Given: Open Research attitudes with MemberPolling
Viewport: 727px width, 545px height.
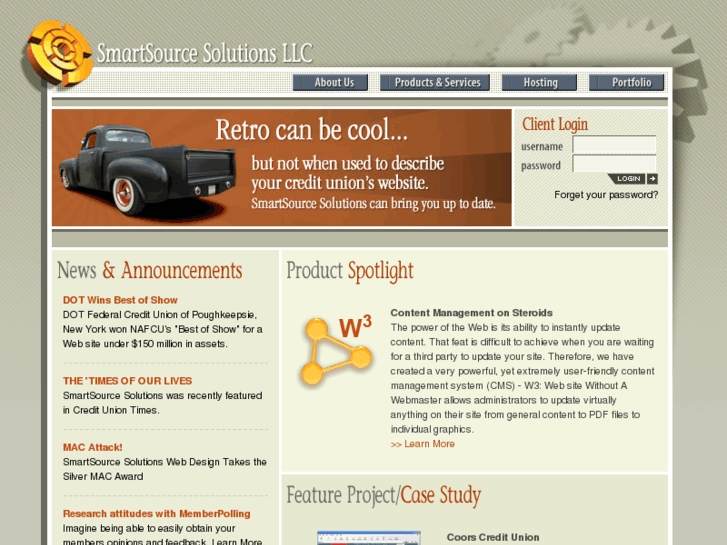Looking at the screenshot, I should click(x=157, y=514).
